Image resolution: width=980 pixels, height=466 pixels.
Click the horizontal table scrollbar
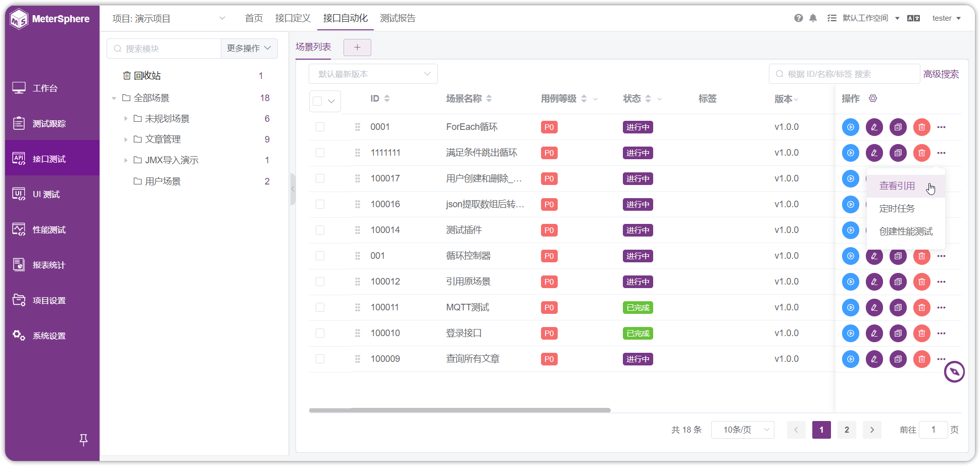(x=460, y=410)
